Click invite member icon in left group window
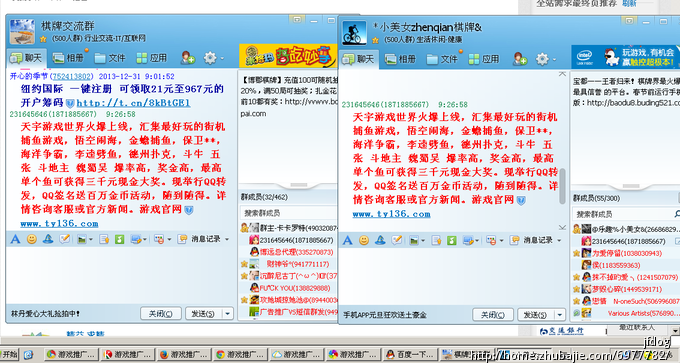 [188, 58]
